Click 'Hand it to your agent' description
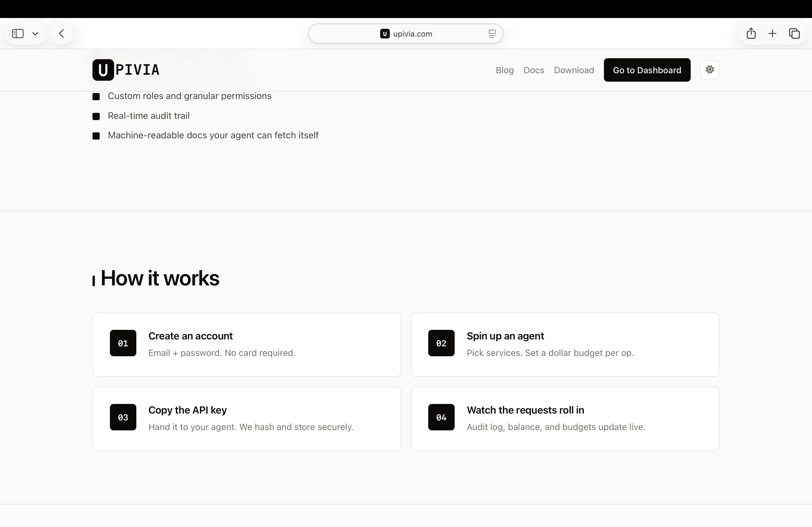The image size is (812, 527). click(x=251, y=427)
